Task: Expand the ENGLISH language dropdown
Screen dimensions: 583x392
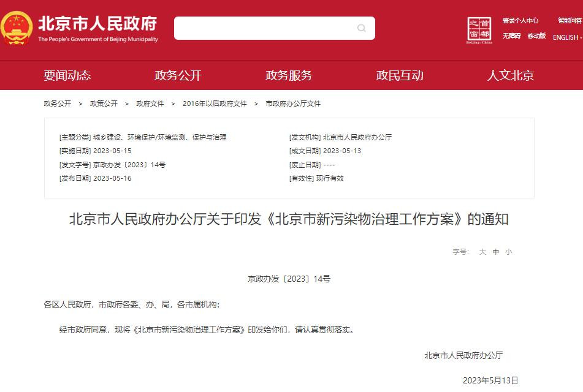Action: pos(568,37)
